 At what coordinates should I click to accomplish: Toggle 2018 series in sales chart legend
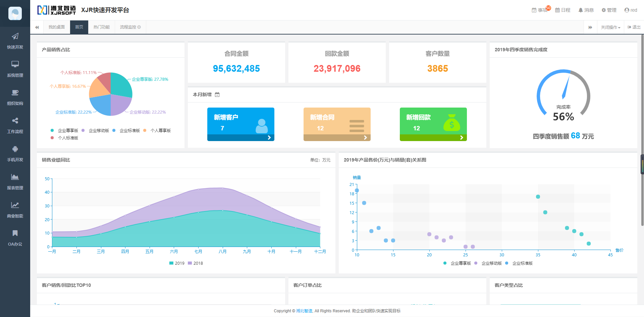coord(195,263)
